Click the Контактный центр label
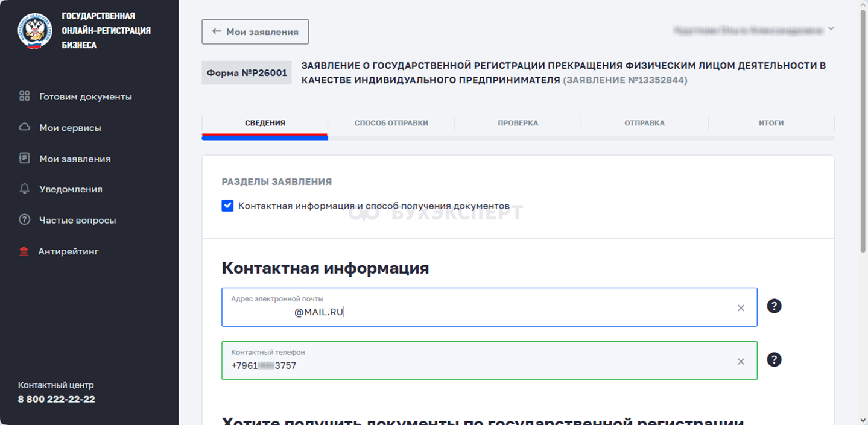The height and width of the screenshot is (425, 868). 56,385
